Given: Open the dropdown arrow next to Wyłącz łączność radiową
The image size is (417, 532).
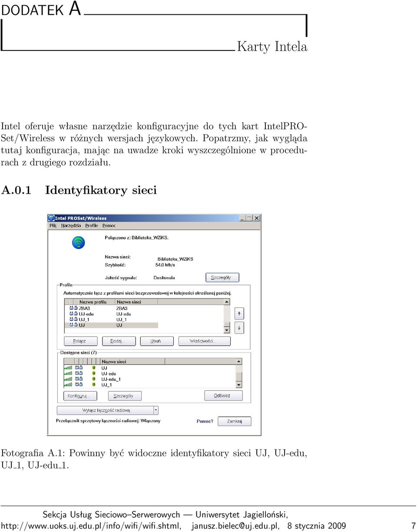Looking at the screenshot, I should (156, 410).
